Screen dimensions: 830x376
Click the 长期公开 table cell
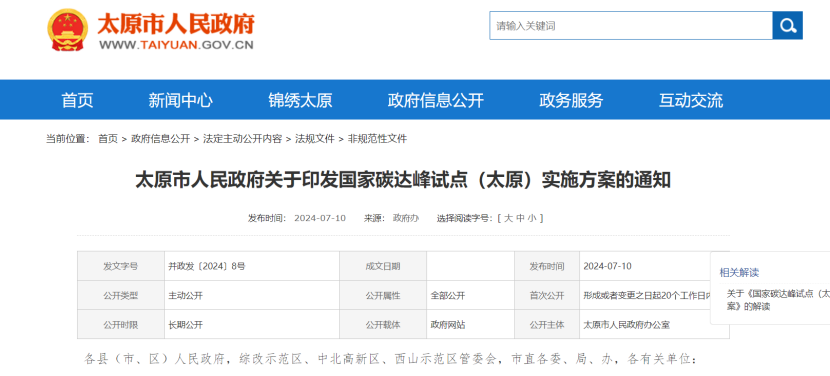click(252, 325)
